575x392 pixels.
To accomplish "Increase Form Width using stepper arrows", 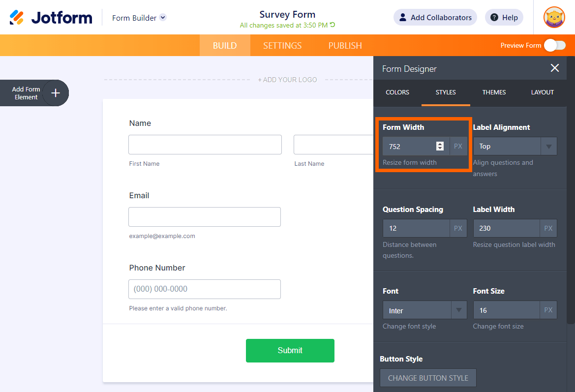I will pyautogui.click(x=440, y=144).
